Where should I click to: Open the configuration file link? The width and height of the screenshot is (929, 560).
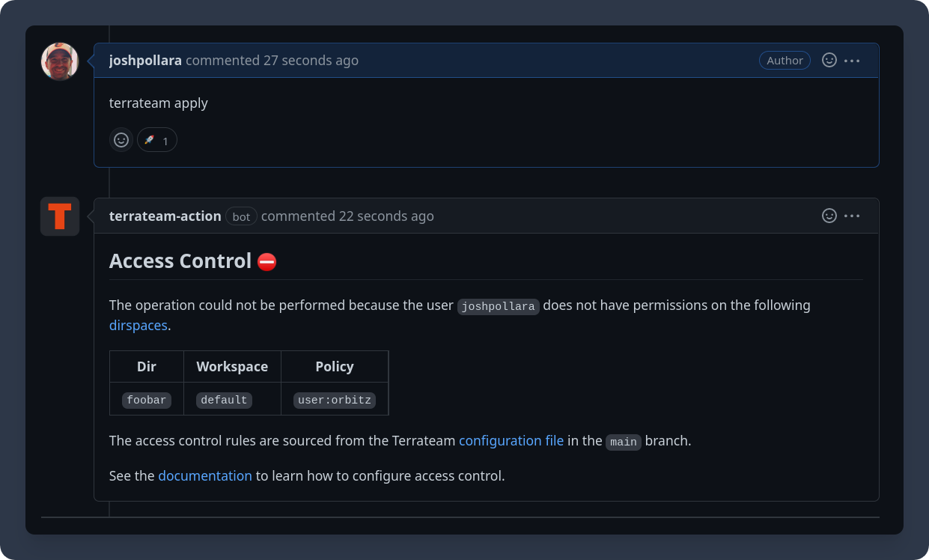pos(511,441)
